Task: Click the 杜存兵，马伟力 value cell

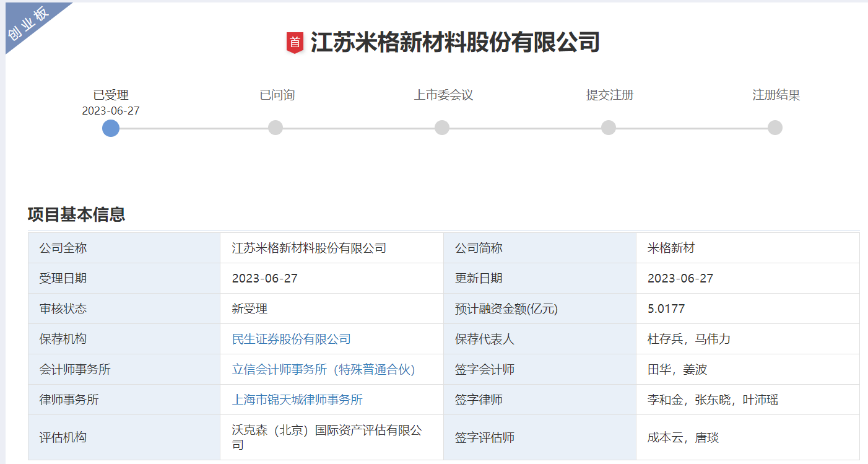Action: coord(747,339)
